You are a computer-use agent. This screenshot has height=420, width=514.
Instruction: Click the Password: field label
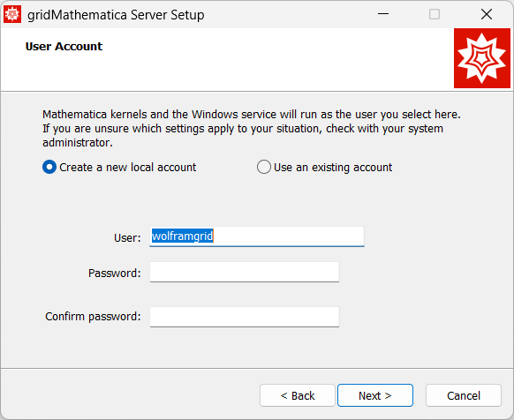[x=115, y=273]
